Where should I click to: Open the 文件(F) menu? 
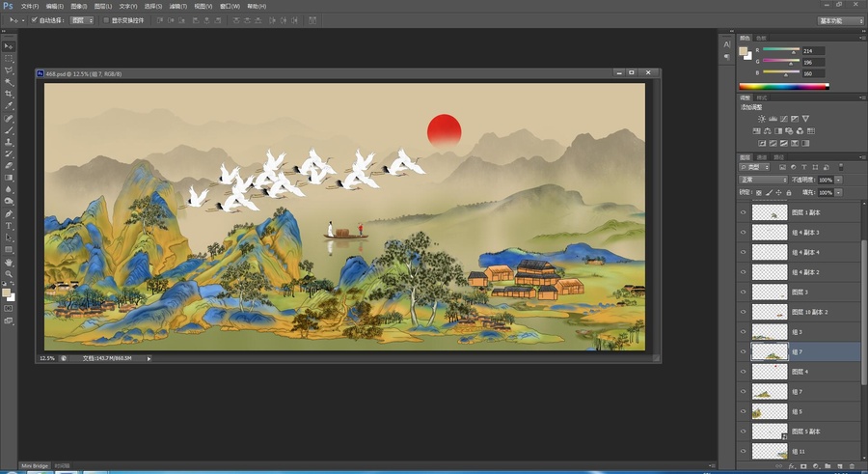tap(30, 6)
